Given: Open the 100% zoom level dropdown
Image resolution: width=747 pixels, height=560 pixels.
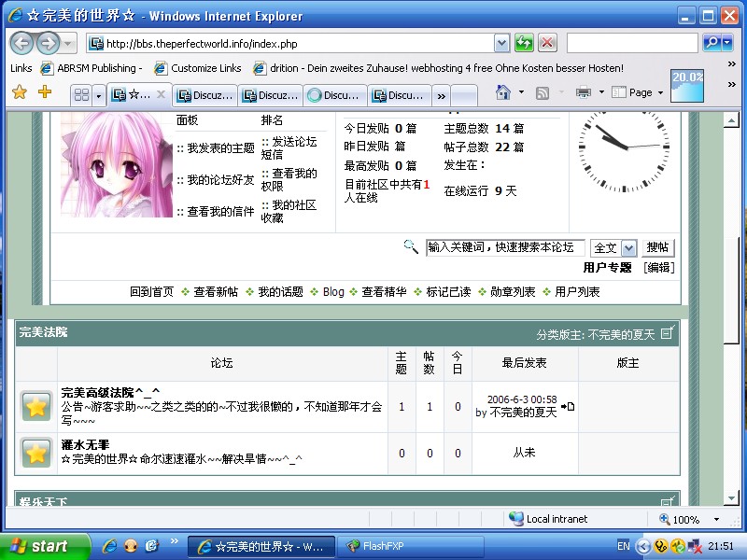Looking at the screenshot, I should [716, 520].
